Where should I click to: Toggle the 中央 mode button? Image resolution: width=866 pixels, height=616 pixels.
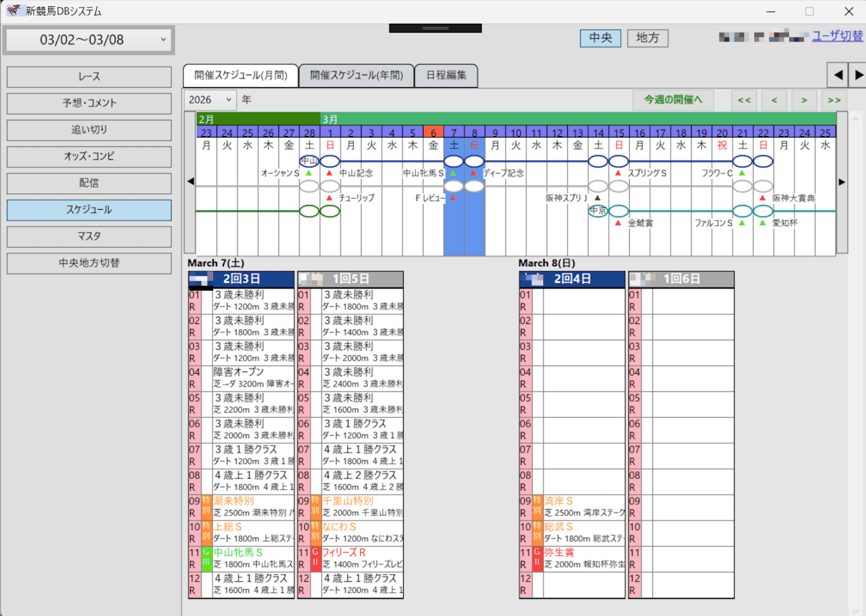600,38
